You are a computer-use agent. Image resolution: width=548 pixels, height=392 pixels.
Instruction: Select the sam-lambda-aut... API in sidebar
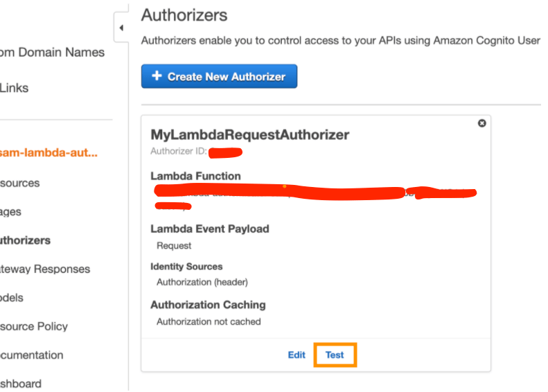pyautogui.click(x=48, y=152)
